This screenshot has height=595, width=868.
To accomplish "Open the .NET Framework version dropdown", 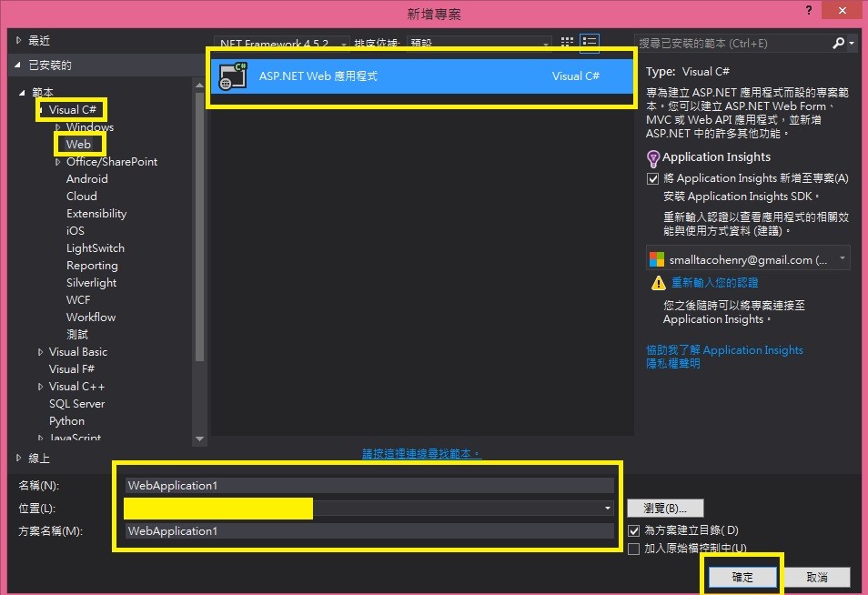I will (x=282, y=43).
